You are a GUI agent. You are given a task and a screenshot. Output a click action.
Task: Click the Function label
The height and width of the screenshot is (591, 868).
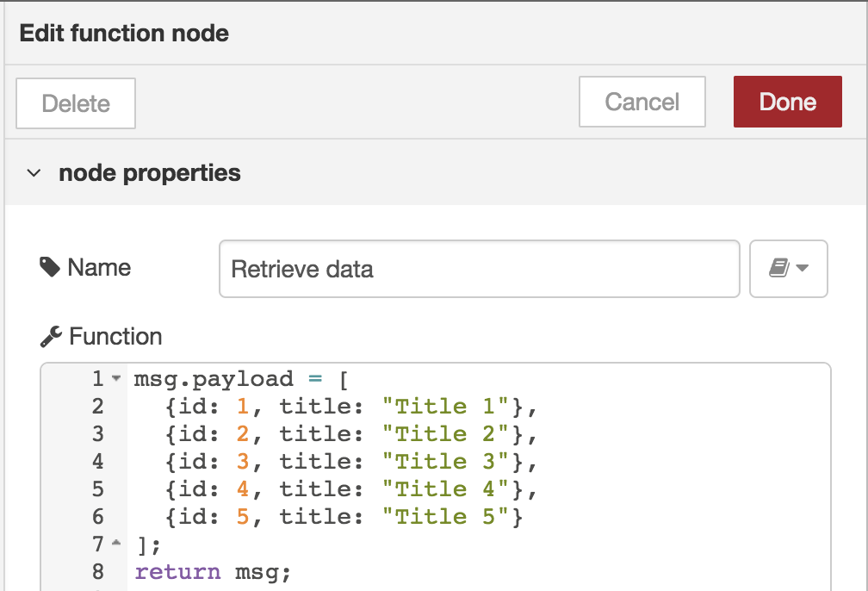(x=115, y=337)
